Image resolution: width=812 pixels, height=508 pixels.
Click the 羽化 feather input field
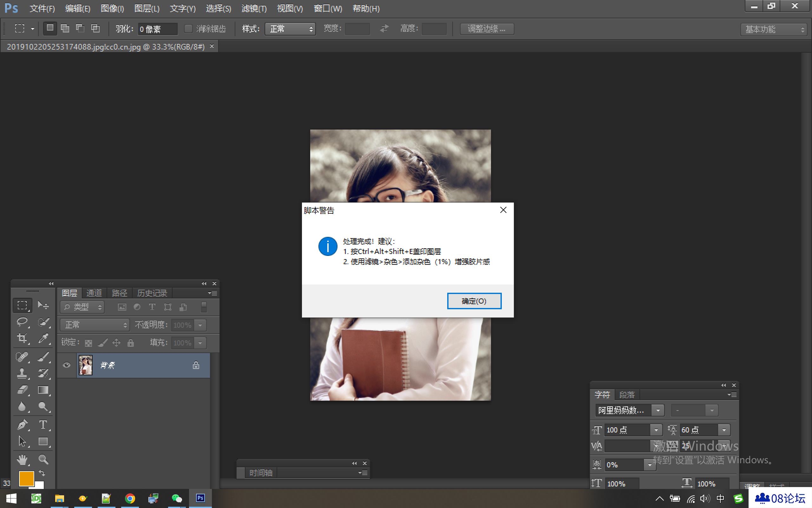tap(158, 29)
